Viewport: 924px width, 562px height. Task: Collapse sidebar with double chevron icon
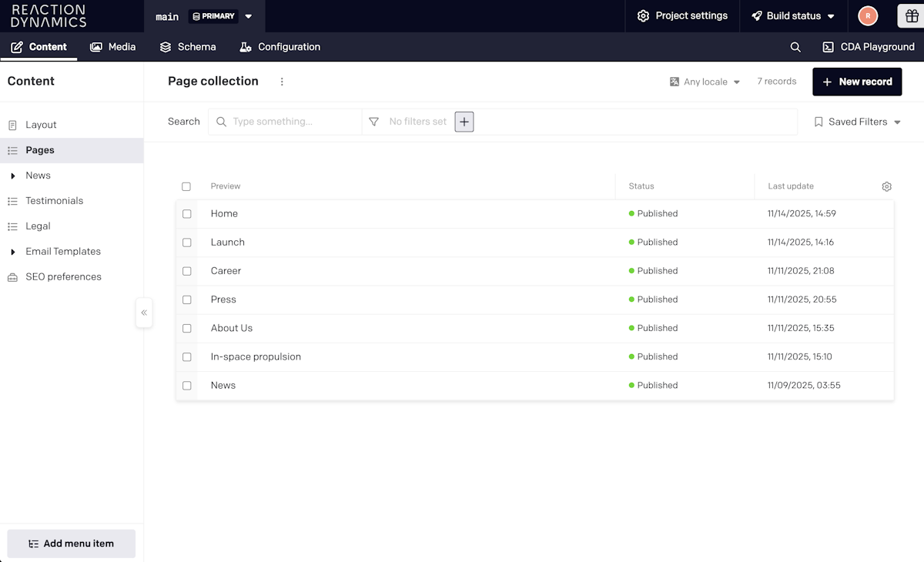point(144,313)
